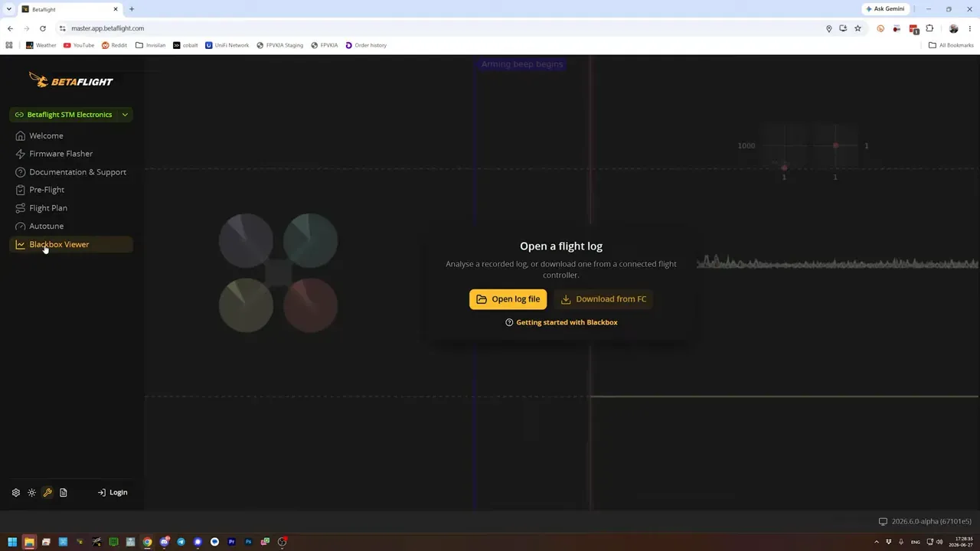This screenshot has width=980, height=551.
Task: Open a new browser tab with plus
Action: [132, 9]
